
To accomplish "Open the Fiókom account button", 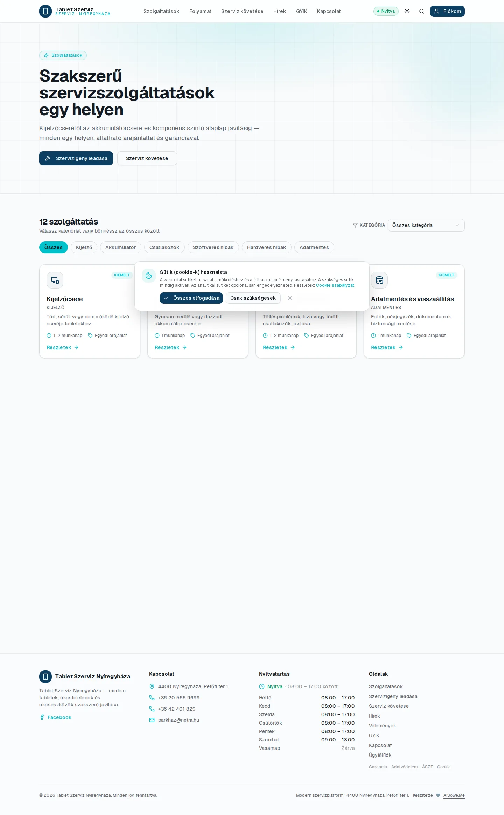I will (x=447, y=11).
